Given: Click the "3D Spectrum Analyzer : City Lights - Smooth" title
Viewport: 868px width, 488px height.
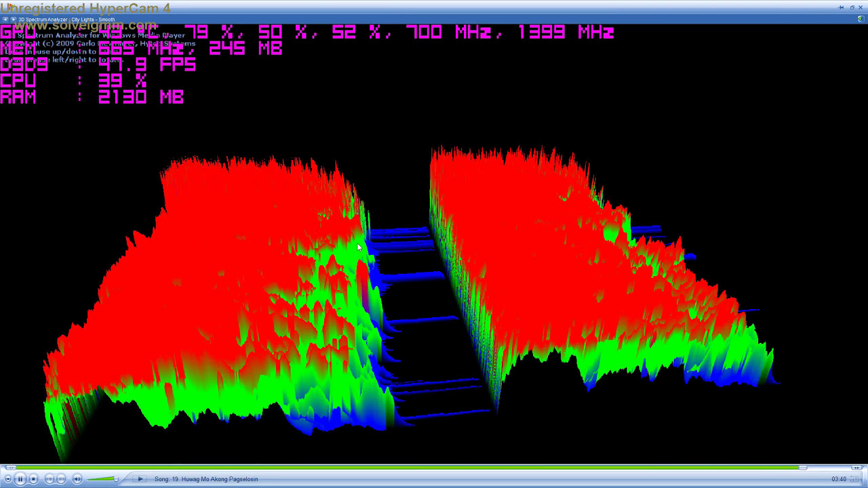Looking at the screenshot, I should pos(66,20).
